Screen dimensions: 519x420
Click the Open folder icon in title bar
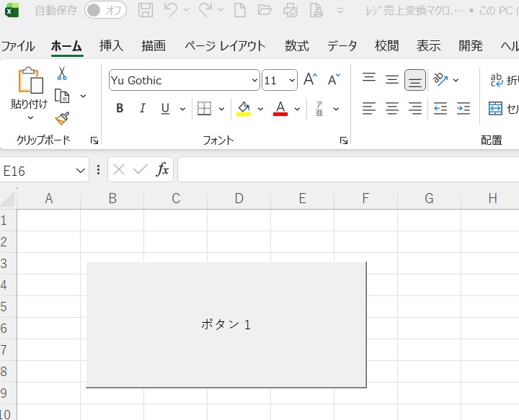coord(265,10)
